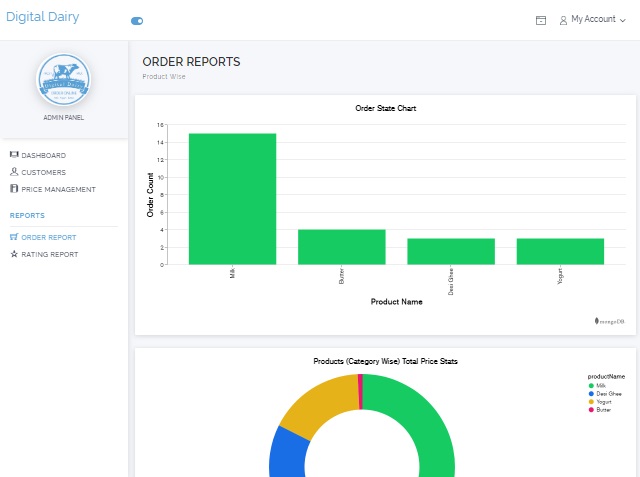Click the green Milk legend swatch
The height and width of the screenshot is (477, 640).
tap(591, 386)
